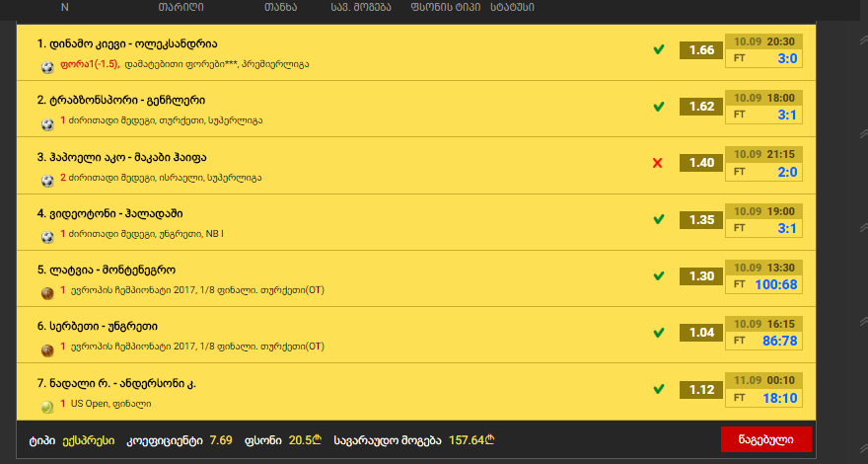Click tennis ball icon in ნადალი რ. row
Screen dimensions: 868x464
[x=47, y=407]
